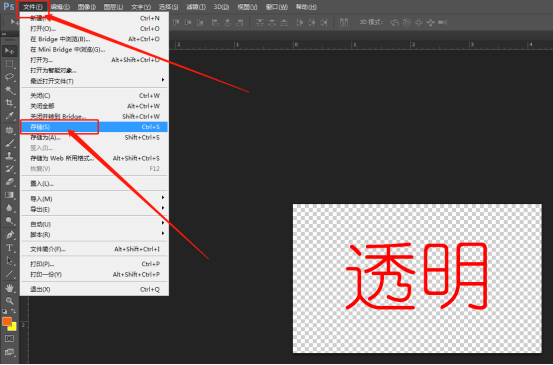Swap foreground and background colors
Viewport: 553px width, 365px height.
click(13, 311)
